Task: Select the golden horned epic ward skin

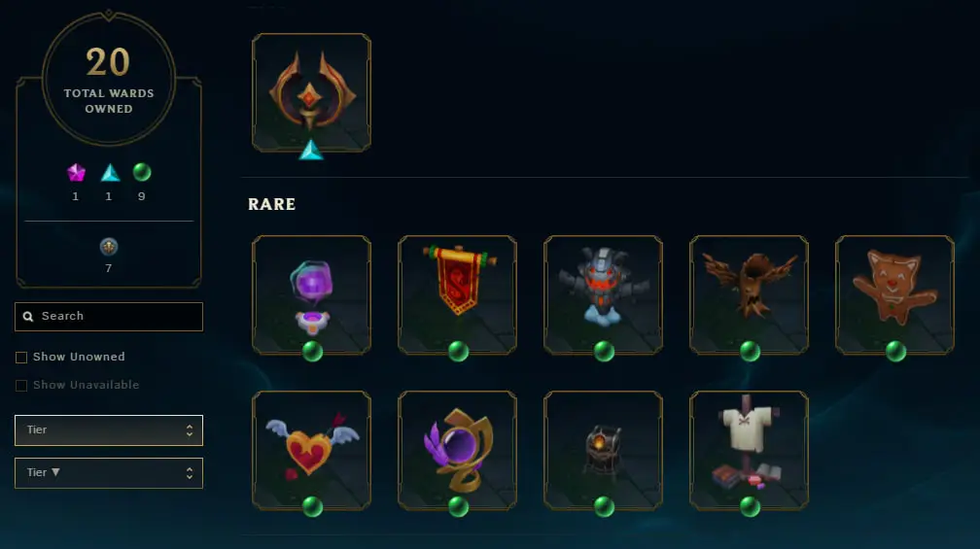Action: pyautogui.click(x=311, y=92)
